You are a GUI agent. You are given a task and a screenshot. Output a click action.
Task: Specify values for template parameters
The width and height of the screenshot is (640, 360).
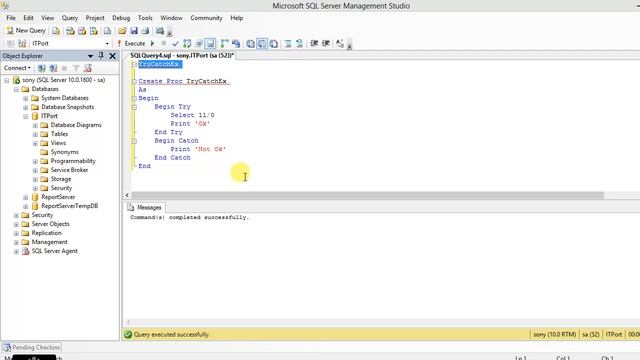click(340, 43)
